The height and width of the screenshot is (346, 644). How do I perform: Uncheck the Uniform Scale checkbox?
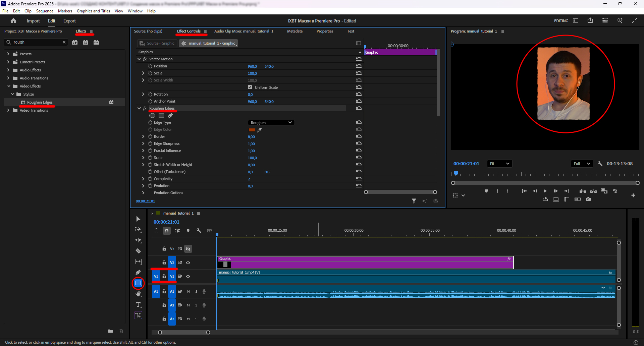point(250,88)
